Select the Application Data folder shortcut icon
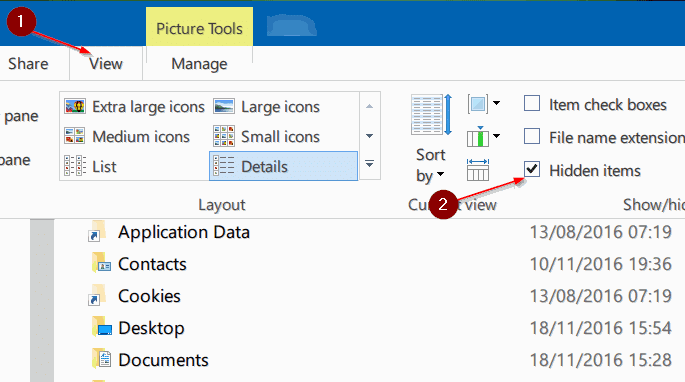The width and height of the screenshot is (685, 382). point(97,231)
